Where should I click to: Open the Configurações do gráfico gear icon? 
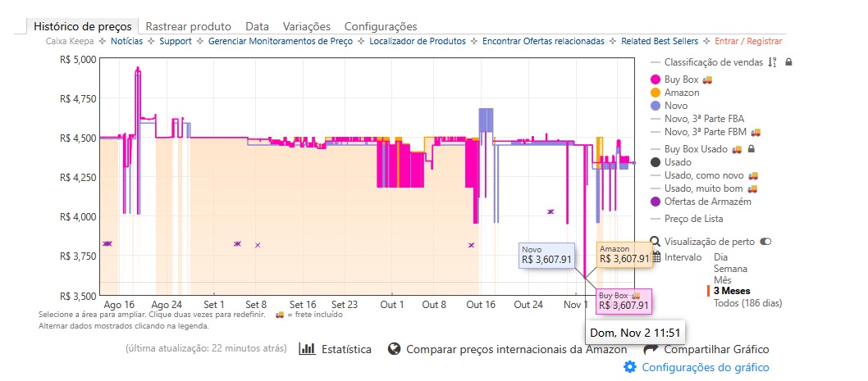tap(630, 367)
